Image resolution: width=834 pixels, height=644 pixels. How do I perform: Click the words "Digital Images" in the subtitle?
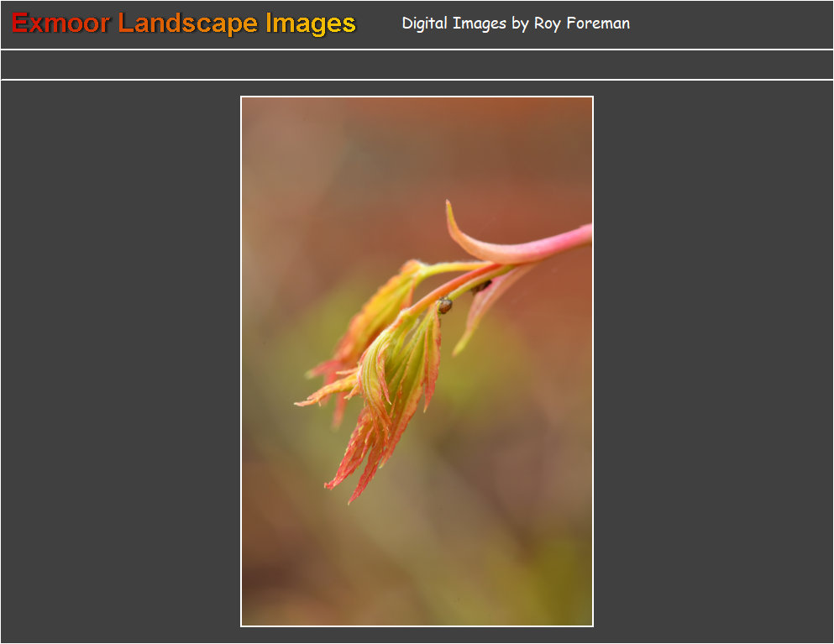pyautogui.click(x=454, y=24)
